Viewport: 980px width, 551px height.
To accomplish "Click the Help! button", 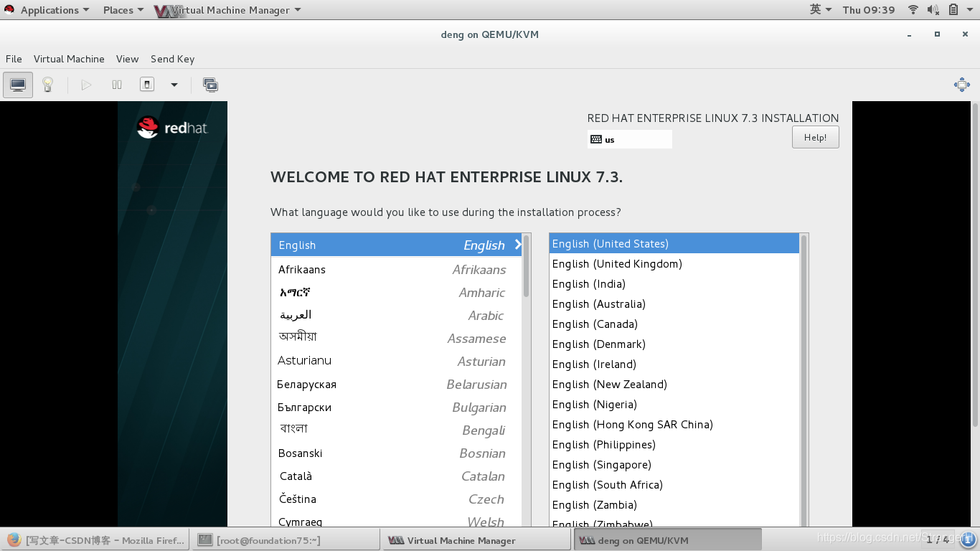I will tap(815, 137).
